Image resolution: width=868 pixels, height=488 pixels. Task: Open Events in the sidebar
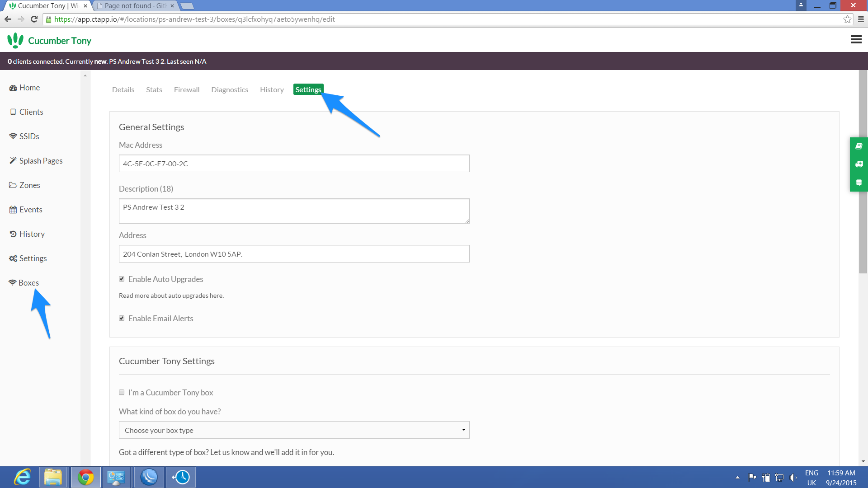pyautogui.click(x=31, y=210)
